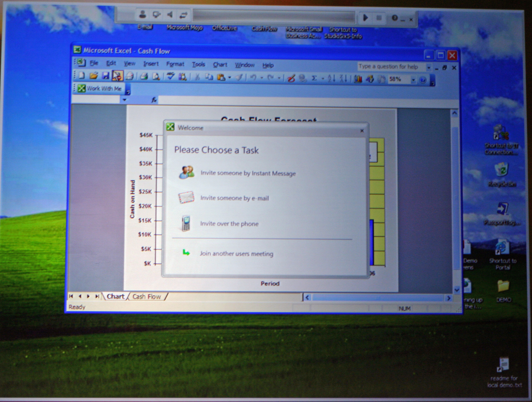The width and height of the screenshot is (532, 402).
Task: Open the Edit menu
Action: click(x=111, y=63)
